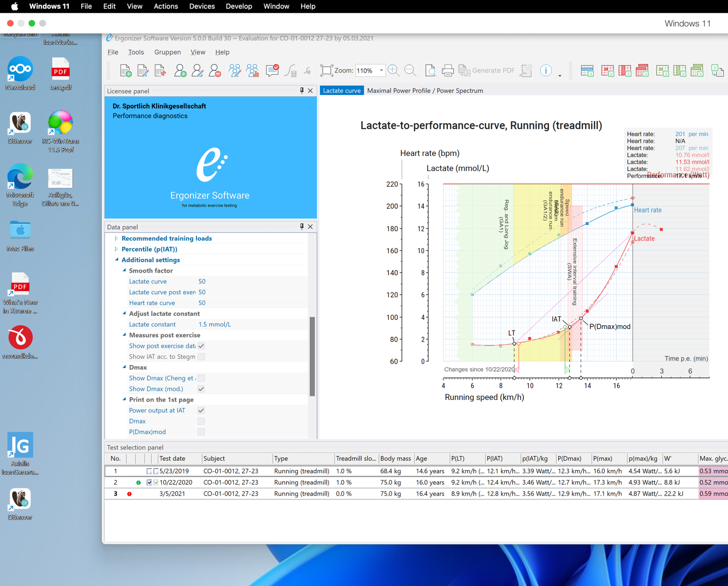This screenshot has height=586, width=728.
Task: Click the pin test document icon
Action: click(x=160, y=70)
